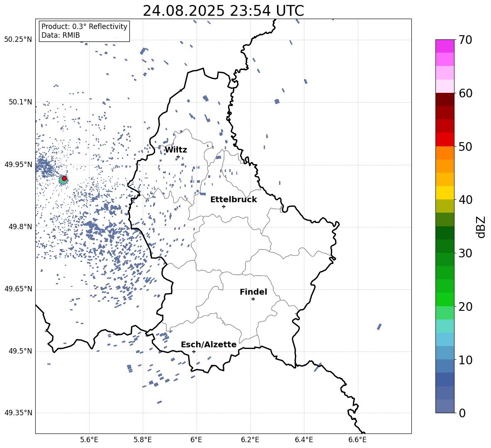Click the 60 dBZ colorbar tick label

pyautogui.click(x=465, y=93)
